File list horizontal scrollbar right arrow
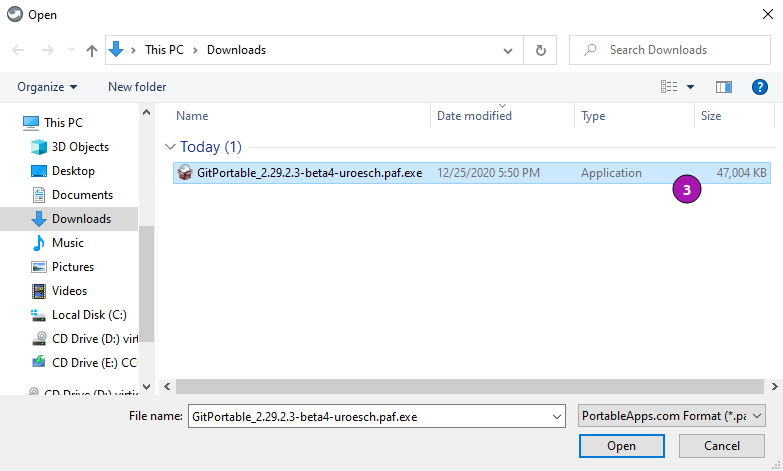783x471 pixels. 775,387
